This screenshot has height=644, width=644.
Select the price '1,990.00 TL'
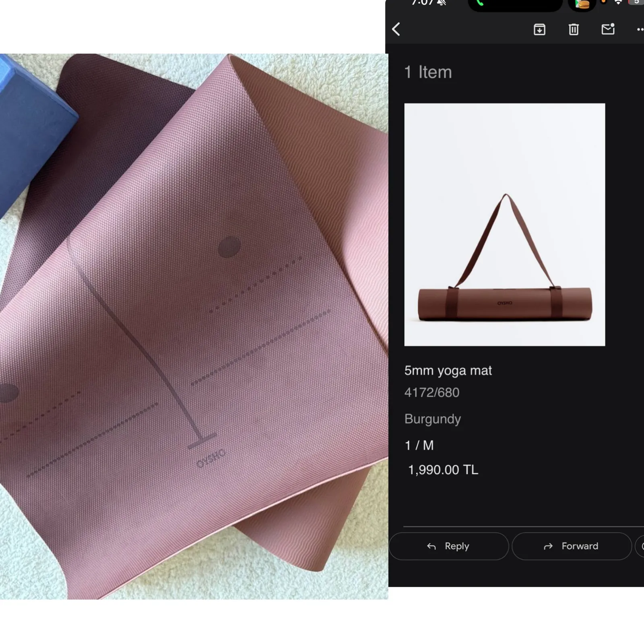click(x=443, y=470)
